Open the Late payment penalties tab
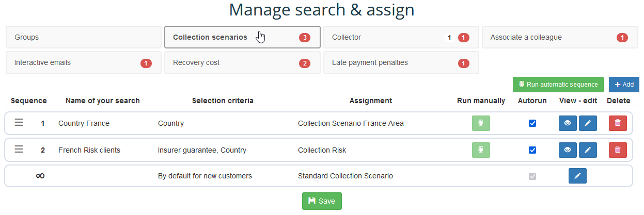Image resolution: width=644 pixels, height=215 pixels. point(401,63)
